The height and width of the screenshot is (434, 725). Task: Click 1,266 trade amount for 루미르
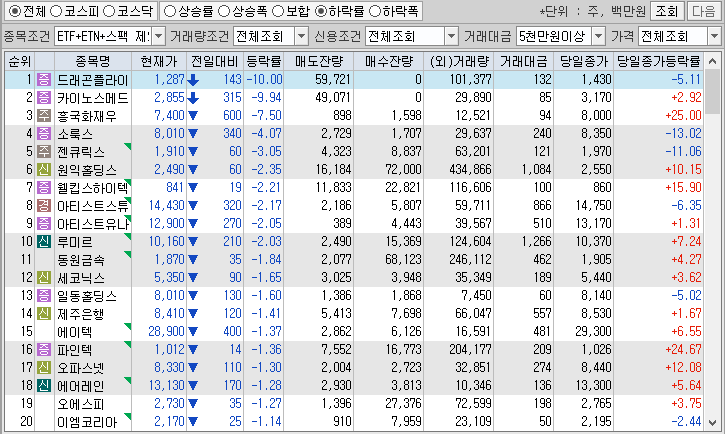tap(536, 242)
